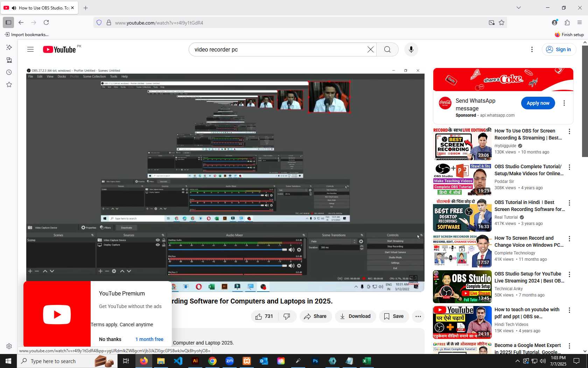The width and height of the screenshot is (588, 368).
Task: Dislike the video with thumbs down
Action: [x=287, y=316]
